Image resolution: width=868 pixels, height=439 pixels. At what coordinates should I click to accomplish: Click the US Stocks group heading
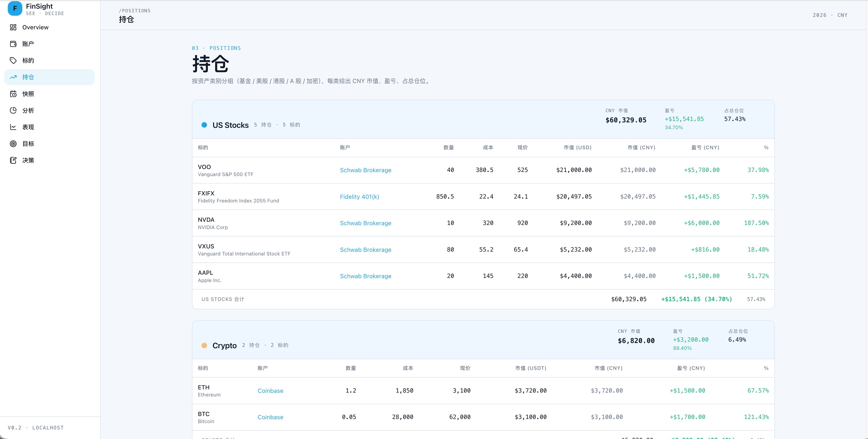pyautogui.click(x=230, y=125)
